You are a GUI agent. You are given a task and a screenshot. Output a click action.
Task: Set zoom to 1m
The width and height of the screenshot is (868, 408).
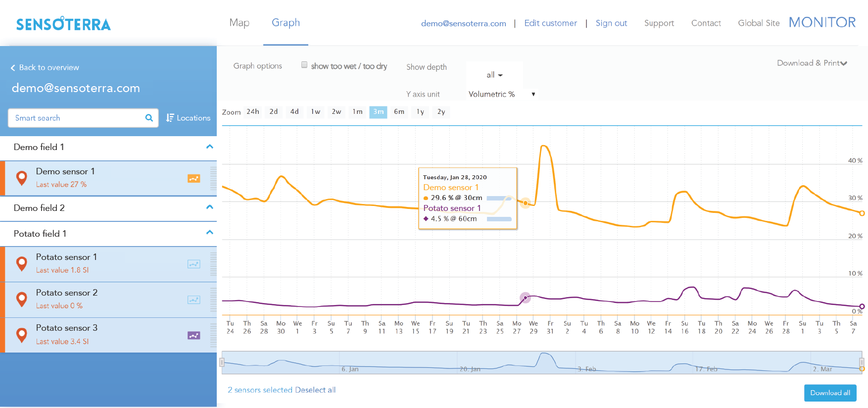point(357,112)
